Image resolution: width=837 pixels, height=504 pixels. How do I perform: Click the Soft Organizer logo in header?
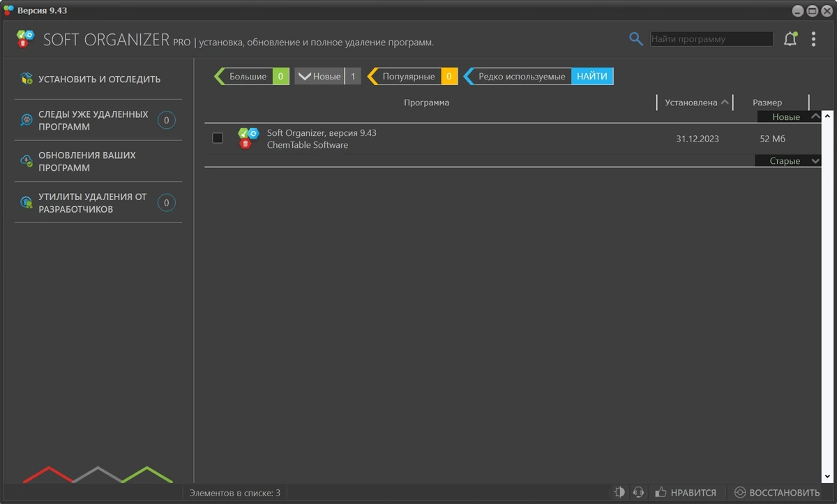pos(25,39)
